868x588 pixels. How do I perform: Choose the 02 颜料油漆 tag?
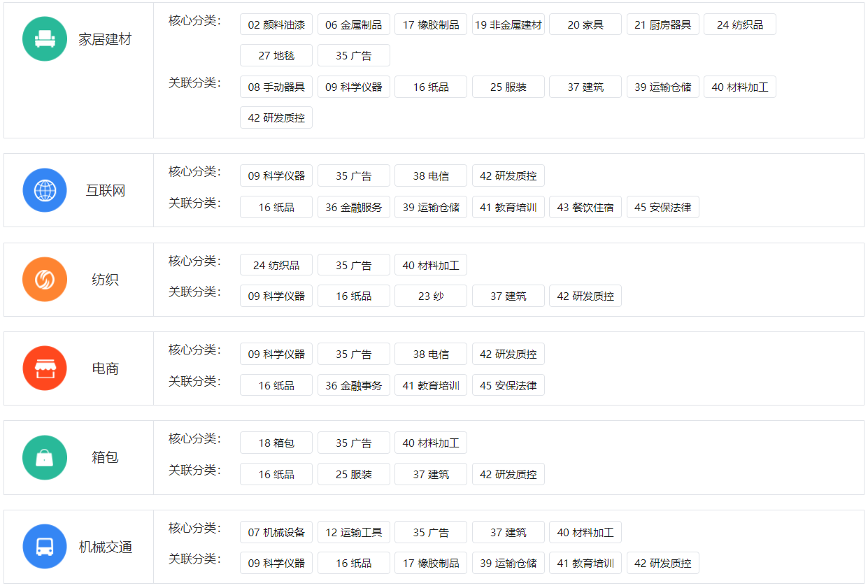276,24
